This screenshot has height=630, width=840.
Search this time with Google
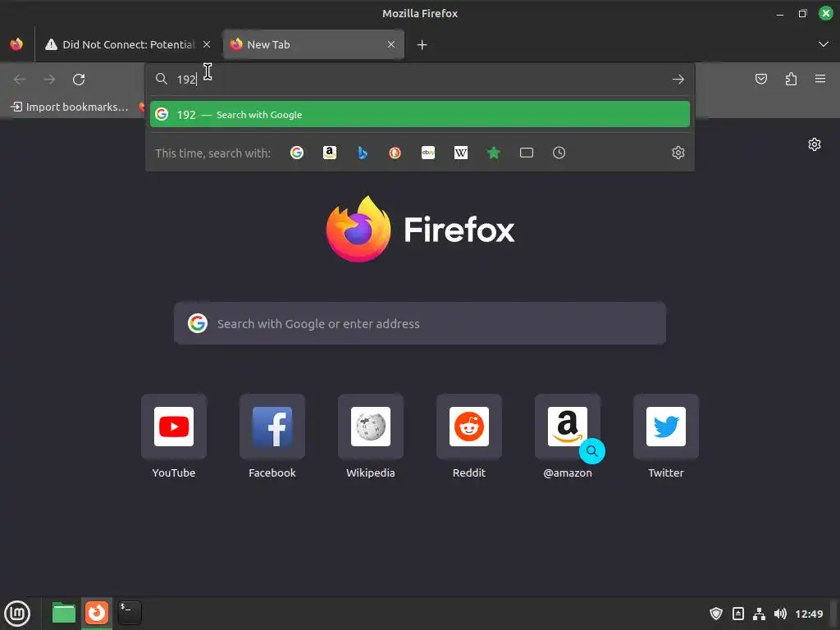point(297,153)
